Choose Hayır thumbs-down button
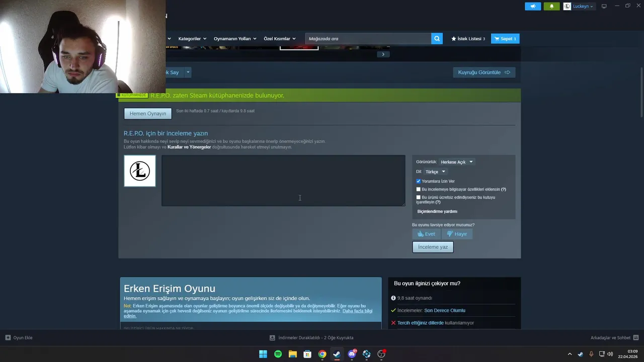 (x=457, y=234)
